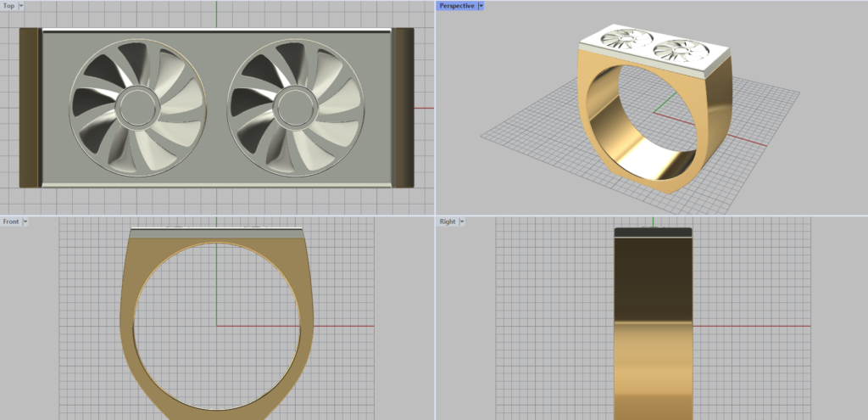Select the left dark end bar in Top view
868x420 pixels.
(x=29, y=107)
